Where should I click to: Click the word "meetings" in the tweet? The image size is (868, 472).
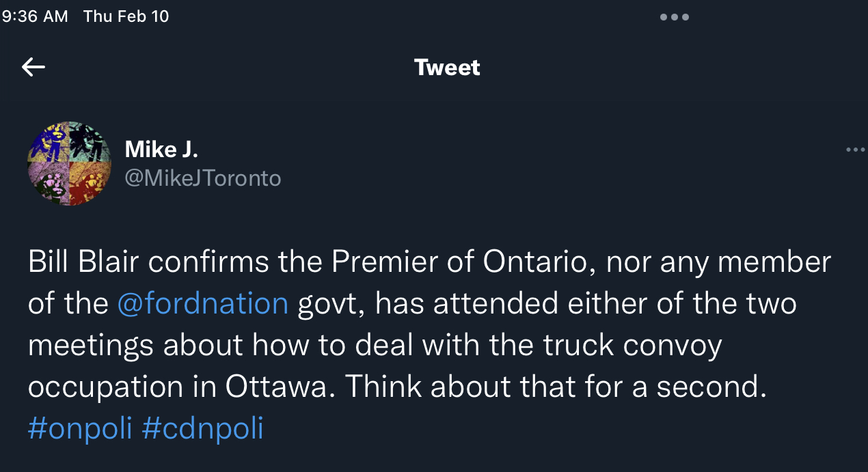click(91, 346)
